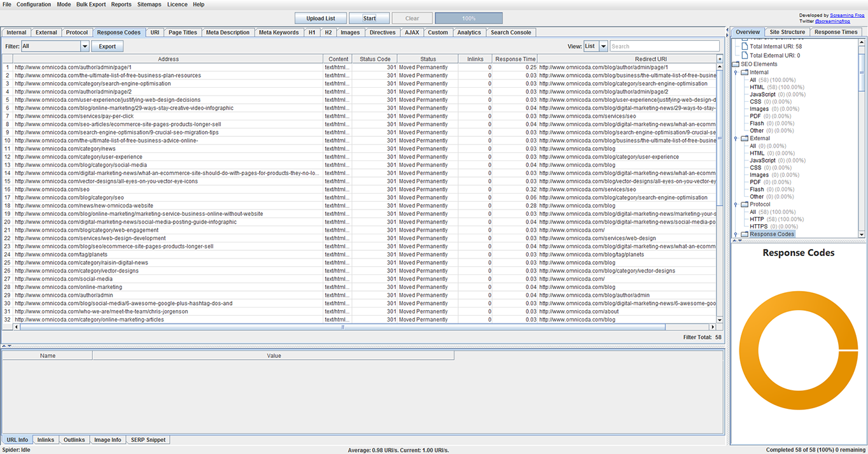The image size is (868, 454).
Task: Open the Licence menu
Action: 177,4
